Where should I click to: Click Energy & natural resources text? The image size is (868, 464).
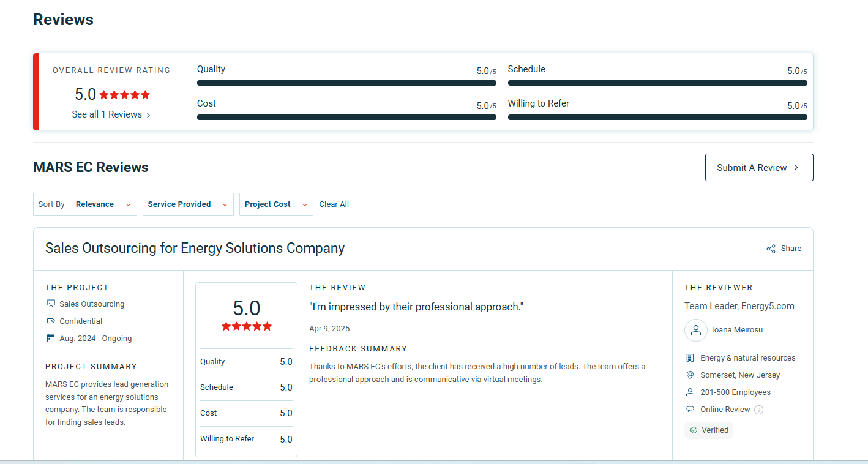[748, 357]
